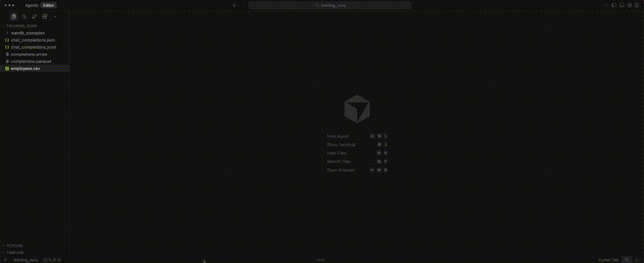Viewport: 644px width, 263px height.
Task: Open the Extensions view icon
Action: point(45,17)
